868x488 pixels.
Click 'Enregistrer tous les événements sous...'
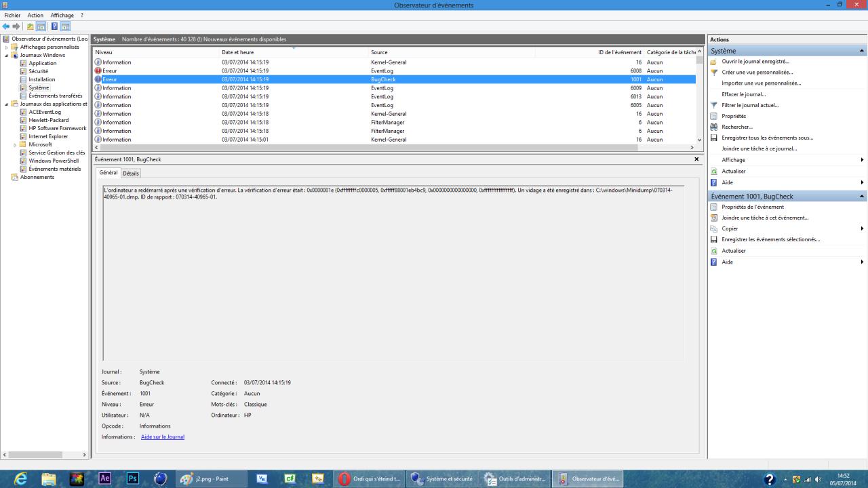(768, 138)
